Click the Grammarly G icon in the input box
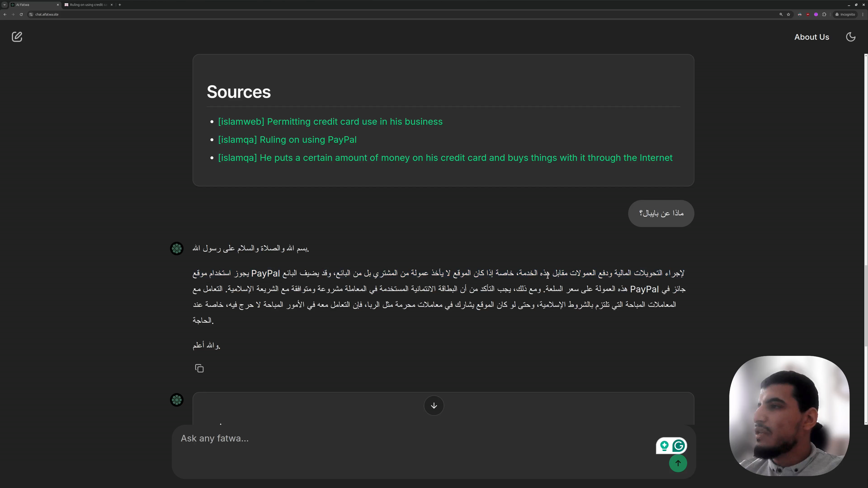 (x=679, y=446)
